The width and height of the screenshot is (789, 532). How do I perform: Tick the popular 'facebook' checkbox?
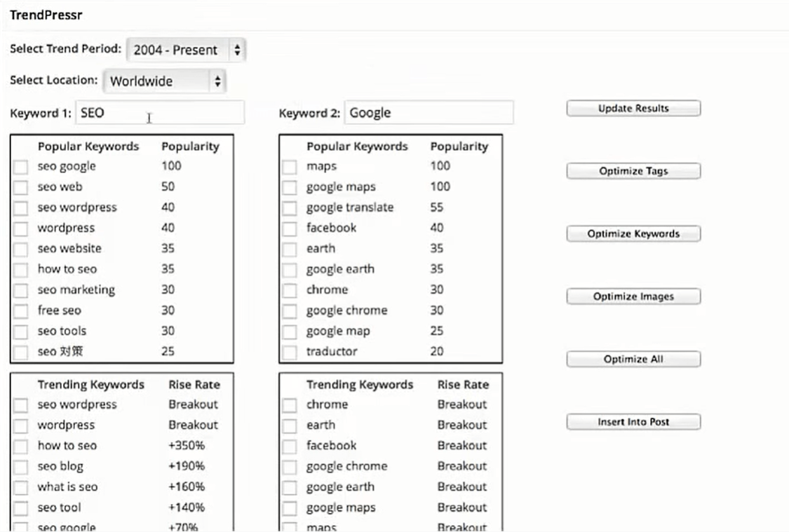290,229
